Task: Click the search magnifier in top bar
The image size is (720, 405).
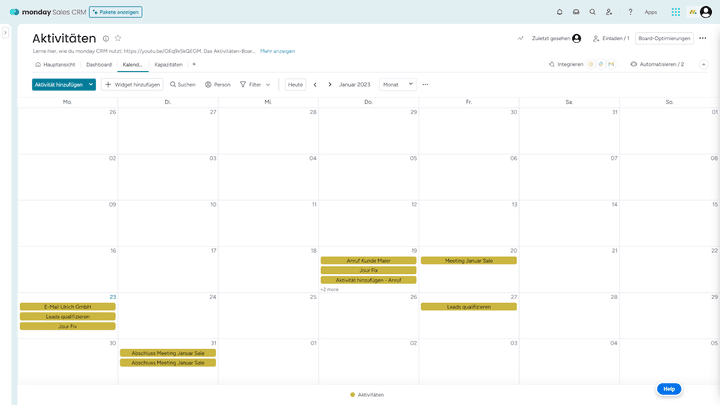Action: [x=592, y=12]
